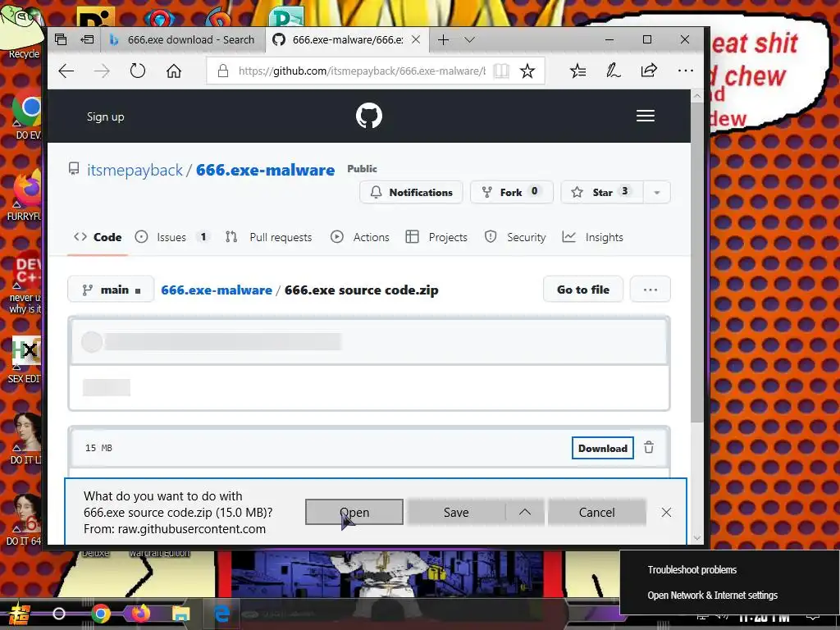The height and width of the screenshot is (630, 840).
Task: Switch to 666.exe download Search tab
Action: click(x=182, y=39)
